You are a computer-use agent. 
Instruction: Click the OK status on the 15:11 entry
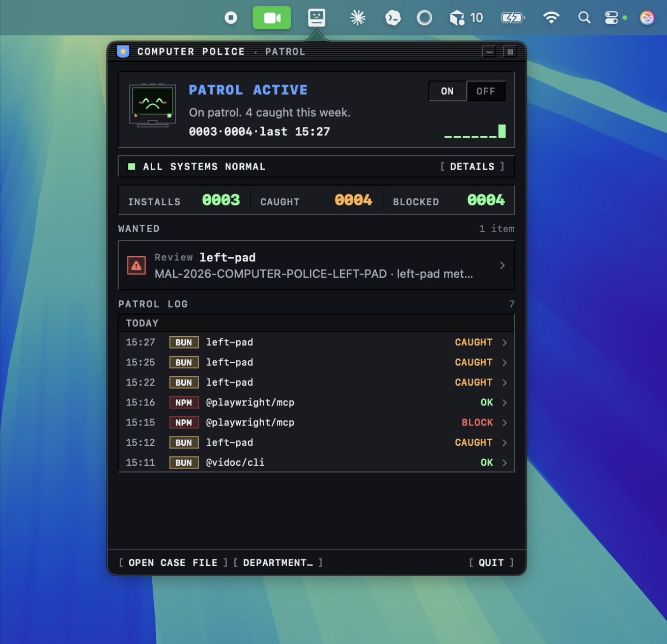point(487,463)
